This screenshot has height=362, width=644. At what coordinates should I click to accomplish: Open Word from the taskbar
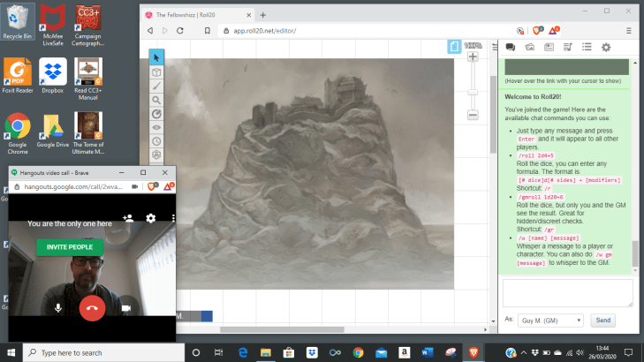point(428,352)
